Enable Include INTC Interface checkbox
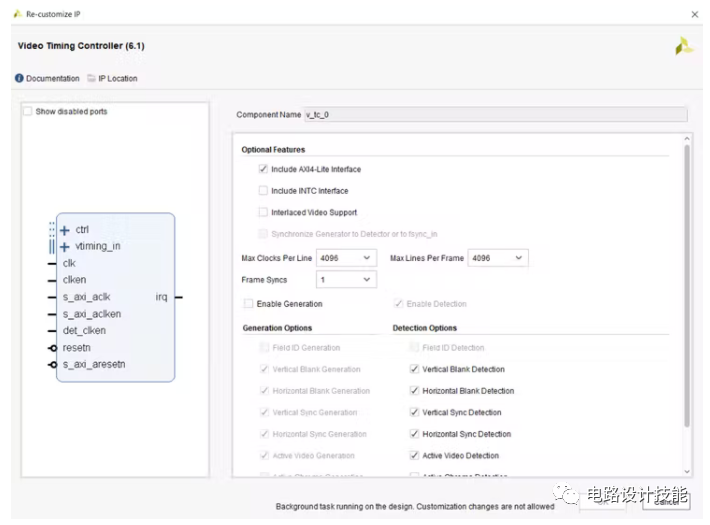This screenshot has height=525, width=710. pos(263,191)
